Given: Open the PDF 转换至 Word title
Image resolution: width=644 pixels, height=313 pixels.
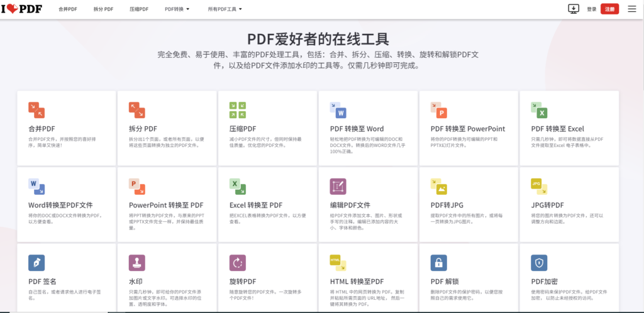Looking at the screenshot, I should tap(357, 129).
